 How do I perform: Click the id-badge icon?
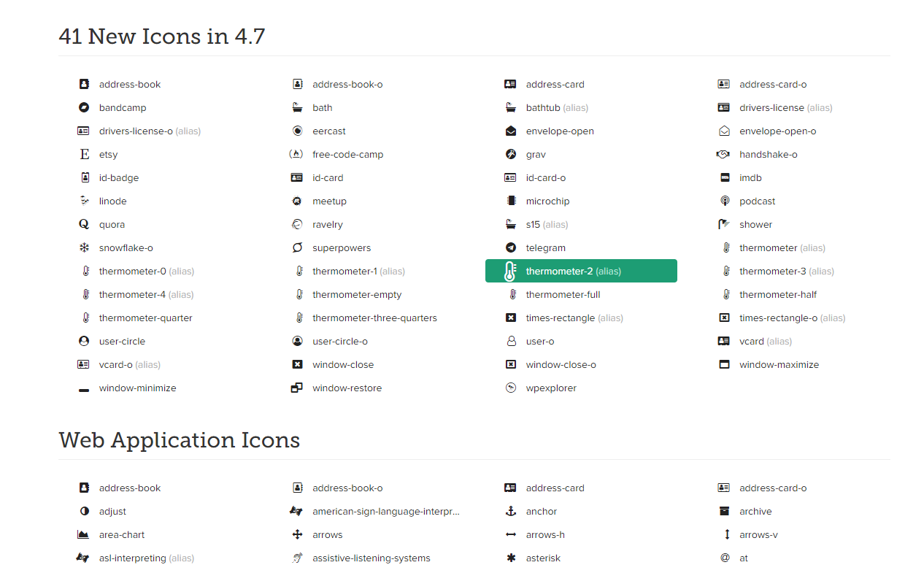84,178
